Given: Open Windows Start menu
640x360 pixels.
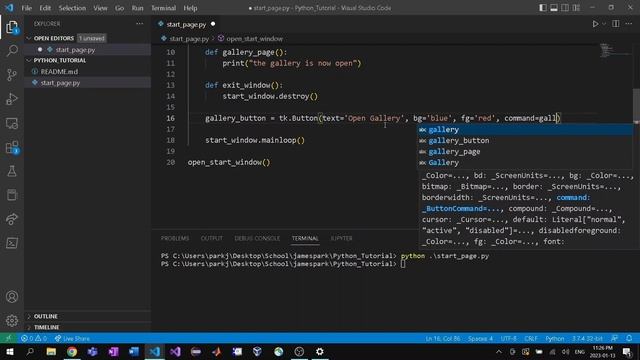Looking at the screenshot, I should click(x=9, y=352).
